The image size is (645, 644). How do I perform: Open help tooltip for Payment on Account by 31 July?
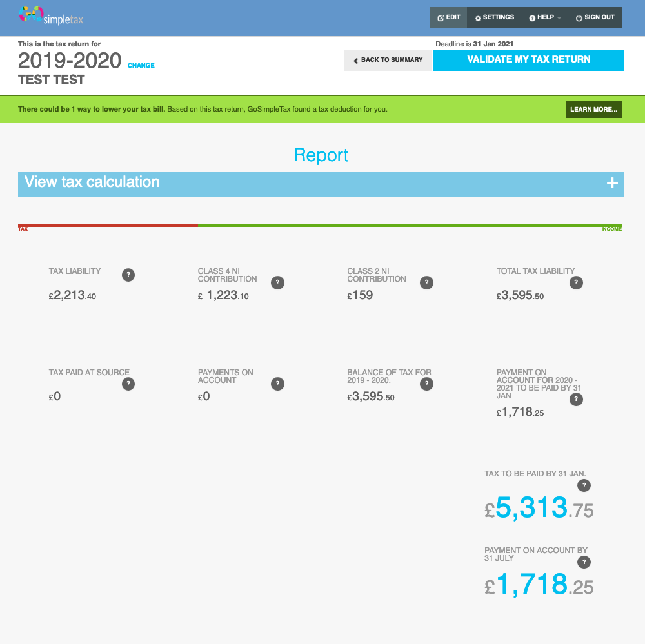pos(584,561)
